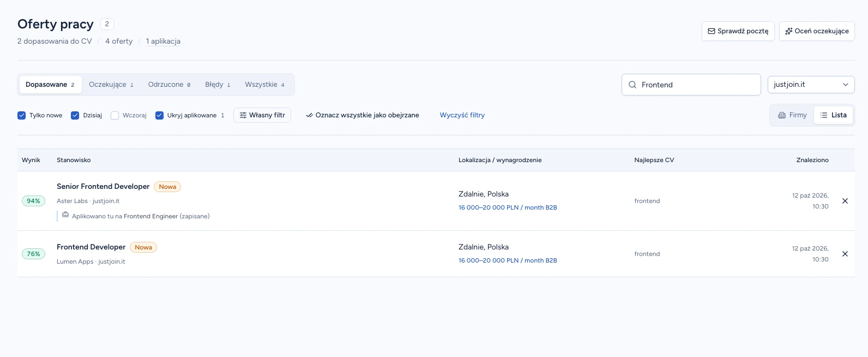Screen dimensions: 868x357
Task: Click the 4 oferty summary text
Action: (119, 41)
